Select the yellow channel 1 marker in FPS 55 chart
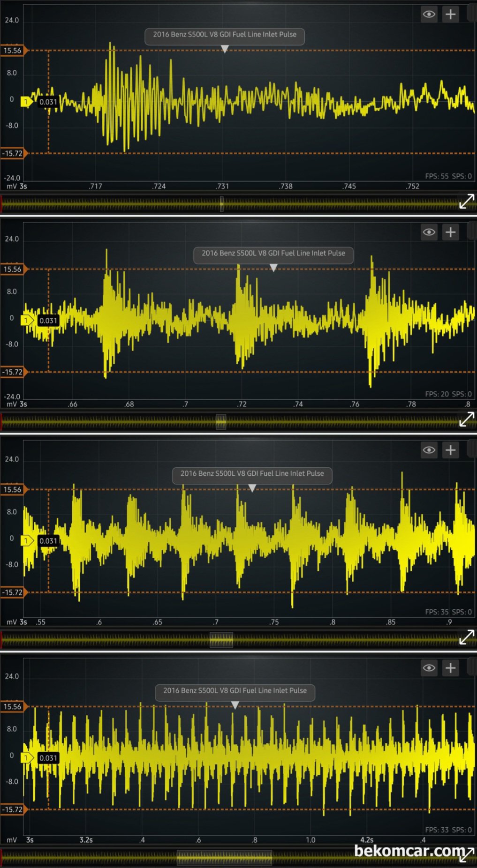Screen dimensions: 477x868 pos(26,102)
